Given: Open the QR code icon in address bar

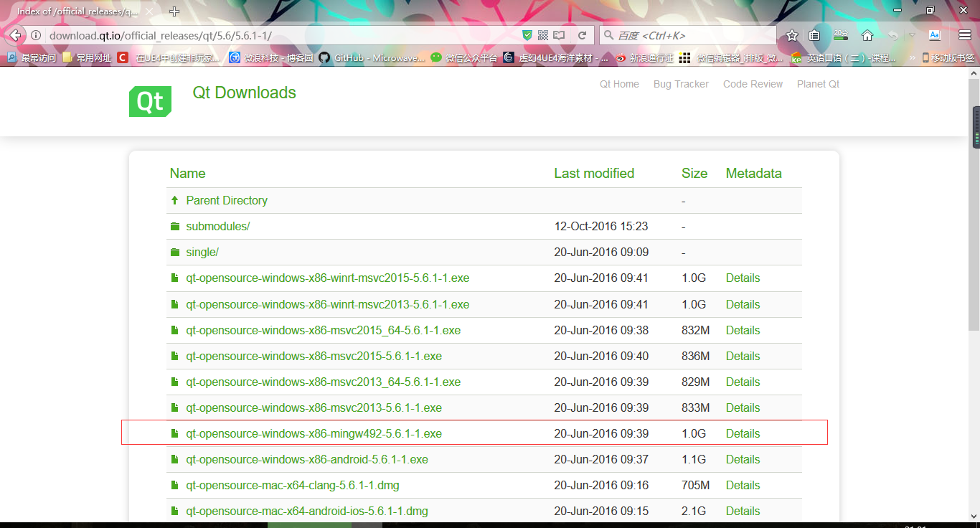Looking at the screenshot, I should click(x=543, y=35).
